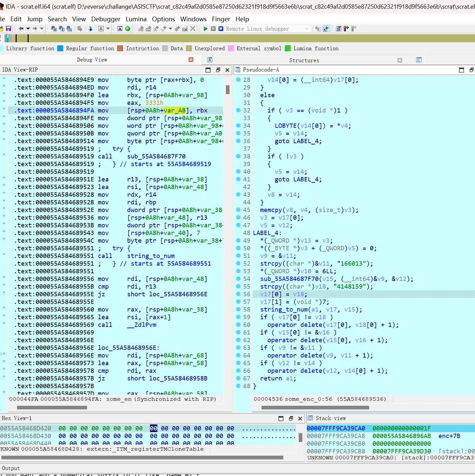Viewport: 475px width, 476px height.
Task: Open the Lumina menu
Action: (x=136, y=19)
